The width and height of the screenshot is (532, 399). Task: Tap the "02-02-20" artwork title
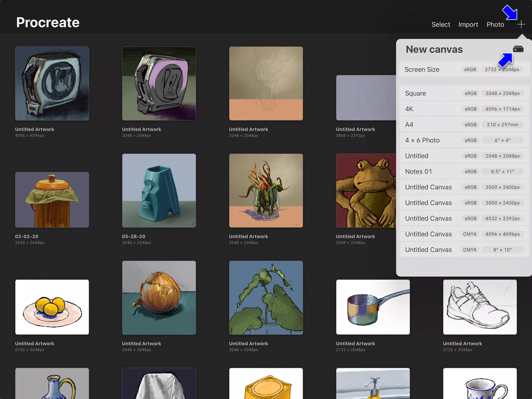[27, 237]
